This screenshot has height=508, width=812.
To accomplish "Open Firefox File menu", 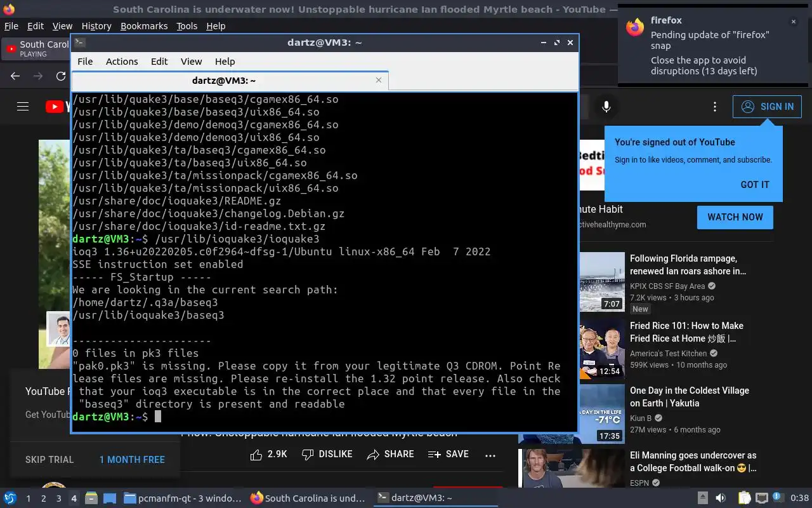I will pos(11,26).
